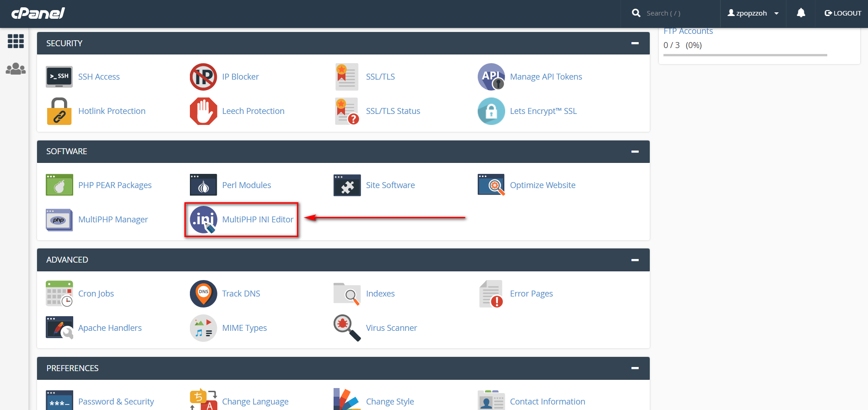The image size is (868, 410).
Task: Click the Optimize Website link
Action: coord(543,185)
